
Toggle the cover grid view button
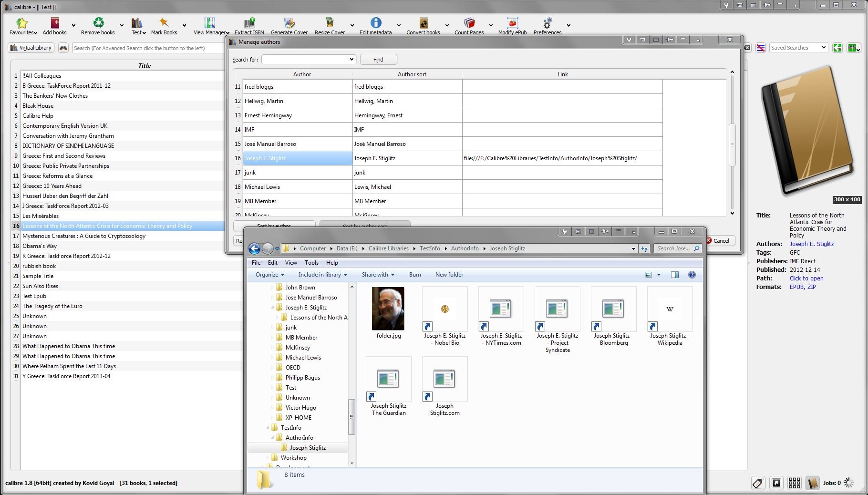tap(795, 483)
